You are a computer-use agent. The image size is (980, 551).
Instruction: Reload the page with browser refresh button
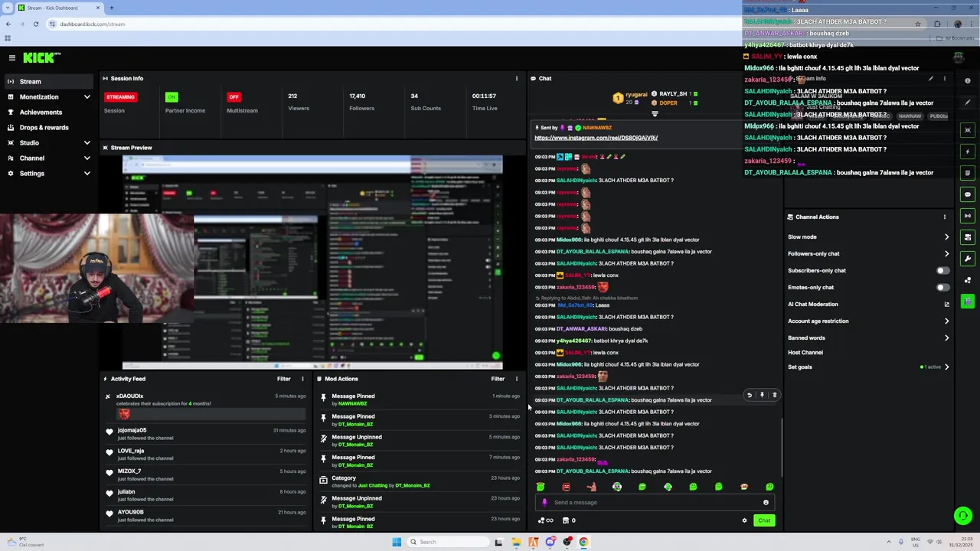pos(35,24)
